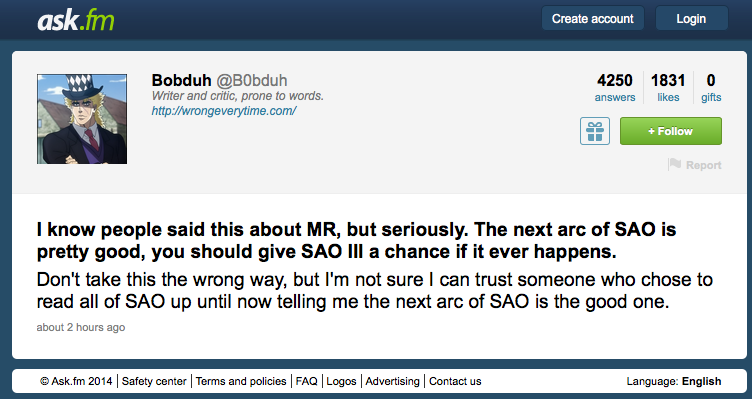Viewport: 752px width, 399px height.
Task: View the 0 gifts count
Action: click(x=711, y=87)
